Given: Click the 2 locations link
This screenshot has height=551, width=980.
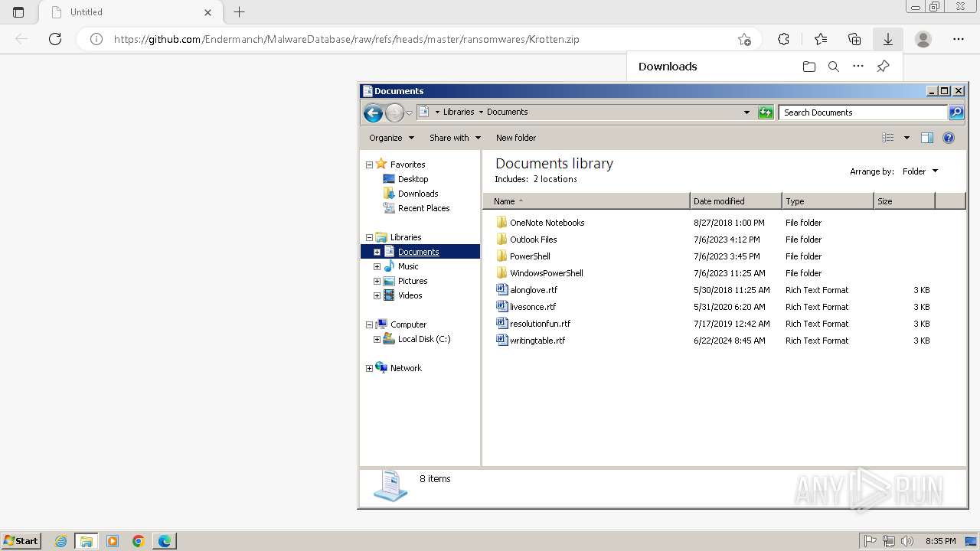Looking at the screenshot, I should pos(555,179).
